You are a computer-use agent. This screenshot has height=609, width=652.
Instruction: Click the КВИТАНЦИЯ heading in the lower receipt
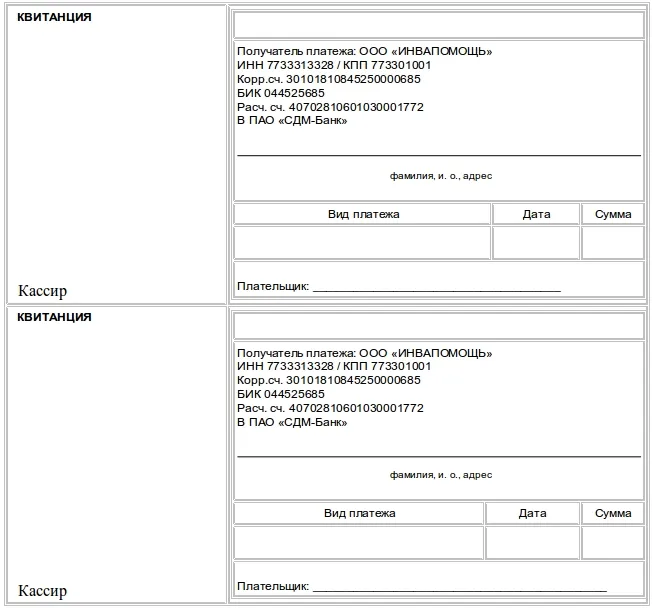pyautogui.click(x=54, y=317)
